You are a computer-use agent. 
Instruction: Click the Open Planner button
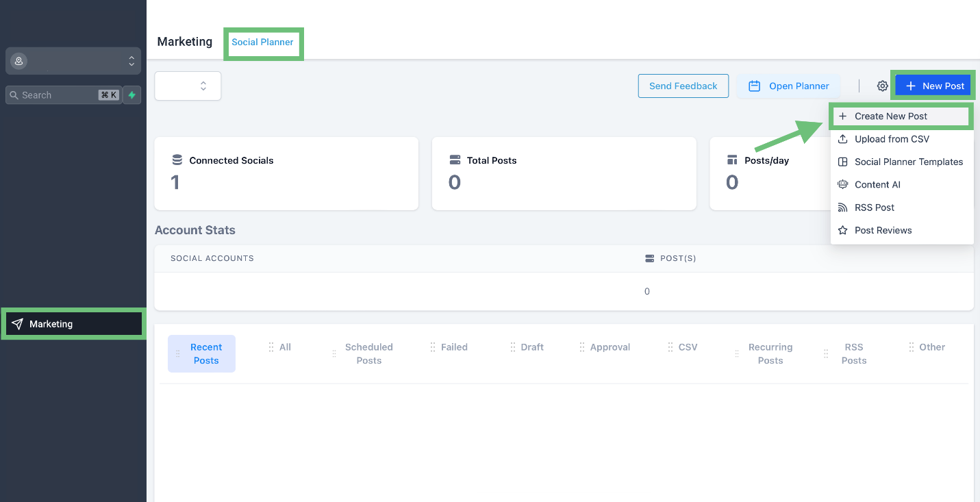[x=788, y=86]
